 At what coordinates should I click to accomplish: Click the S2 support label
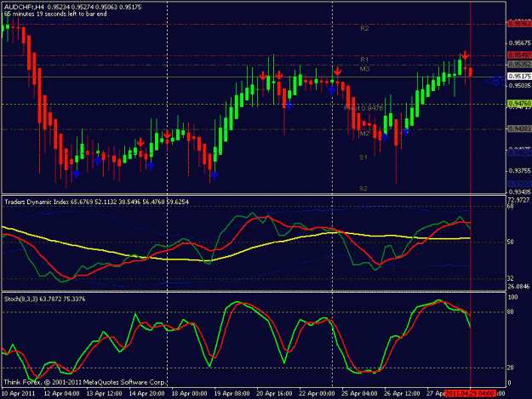tap(363, 189)
